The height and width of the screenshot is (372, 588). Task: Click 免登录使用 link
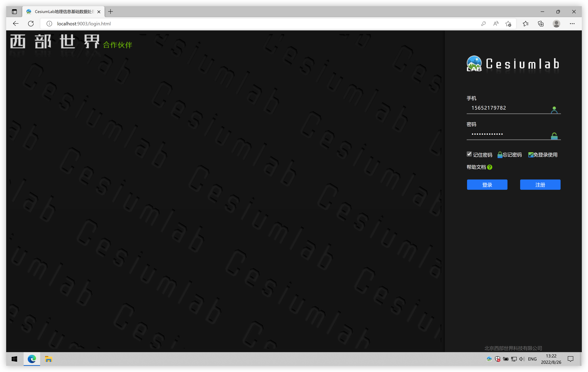pyautogui.click(x=545, y=155)
